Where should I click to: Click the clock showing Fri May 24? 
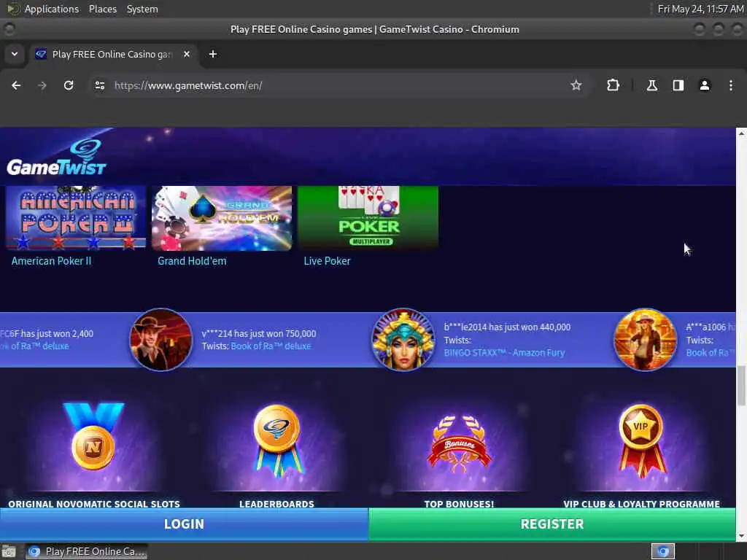[x=701, y=9]
